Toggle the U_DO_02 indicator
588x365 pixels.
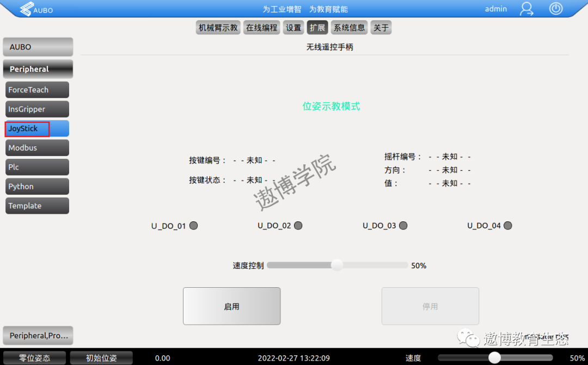point(298,226)
